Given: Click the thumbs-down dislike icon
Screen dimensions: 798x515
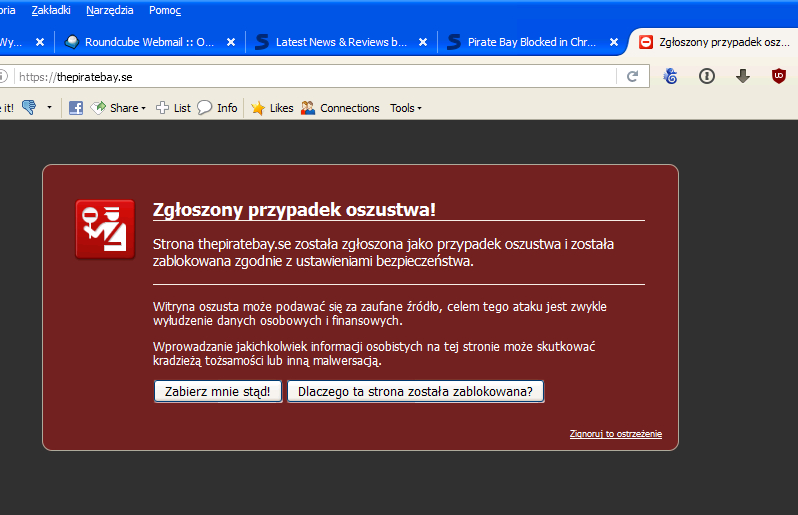Looking at the screenshot, I should [x=30, y=107].
